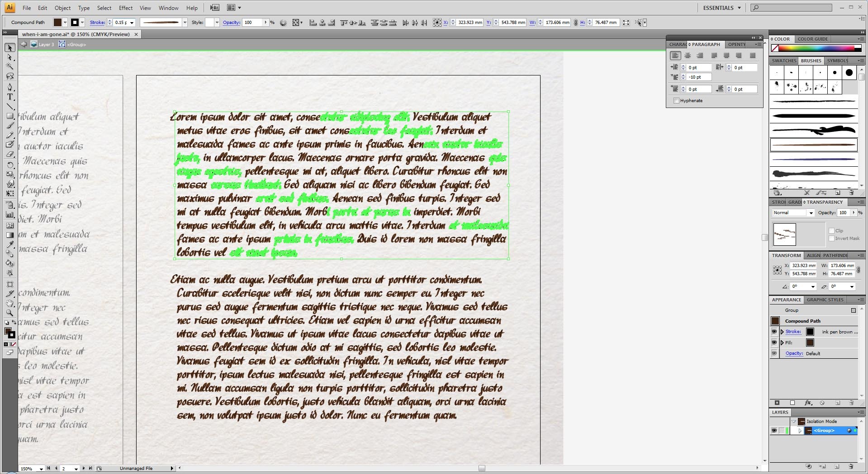The width and height of the screenshot is (868, 474).
Task: Switch to the Brushes tab
Action: point(811,61)
